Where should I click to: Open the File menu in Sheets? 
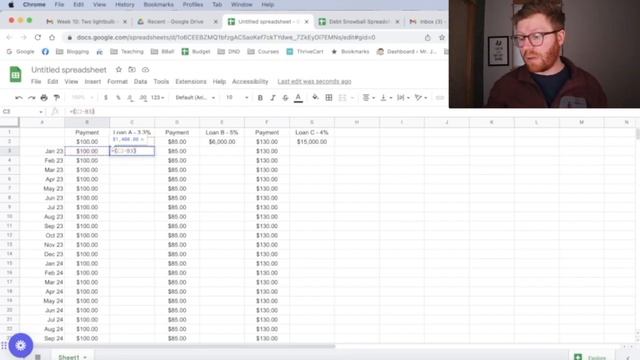(36, 82)
